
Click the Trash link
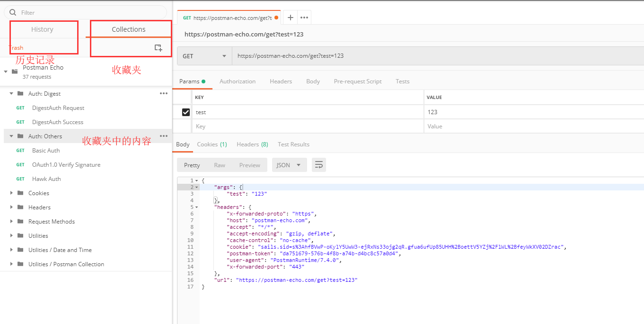(16, 48)
